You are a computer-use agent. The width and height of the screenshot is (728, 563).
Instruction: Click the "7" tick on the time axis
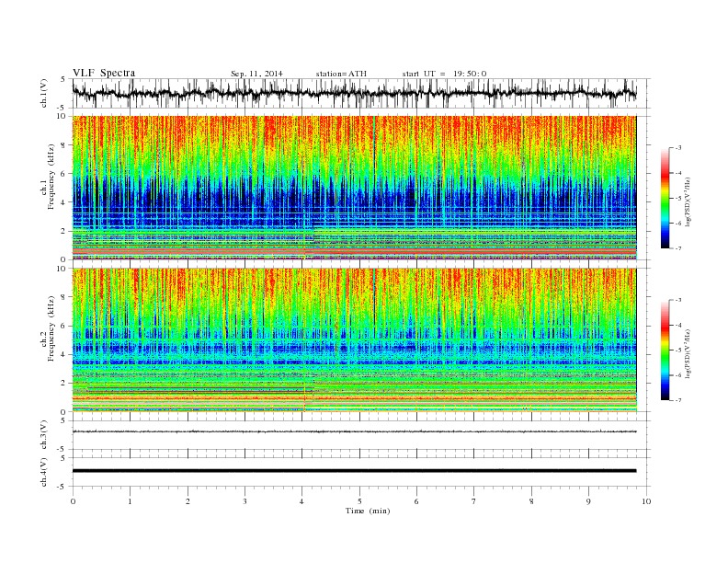[x=474, y=501]
